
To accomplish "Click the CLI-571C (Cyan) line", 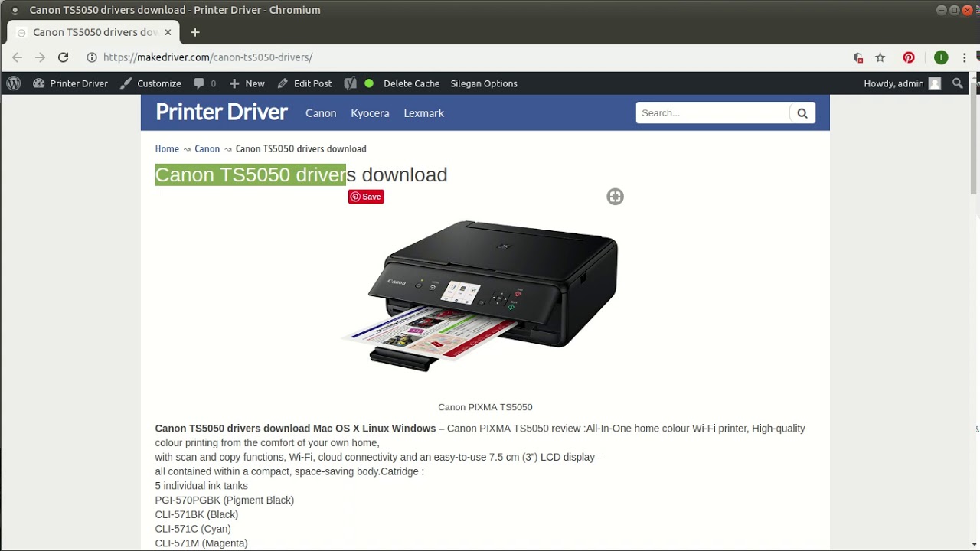I will tap(193, 529).
